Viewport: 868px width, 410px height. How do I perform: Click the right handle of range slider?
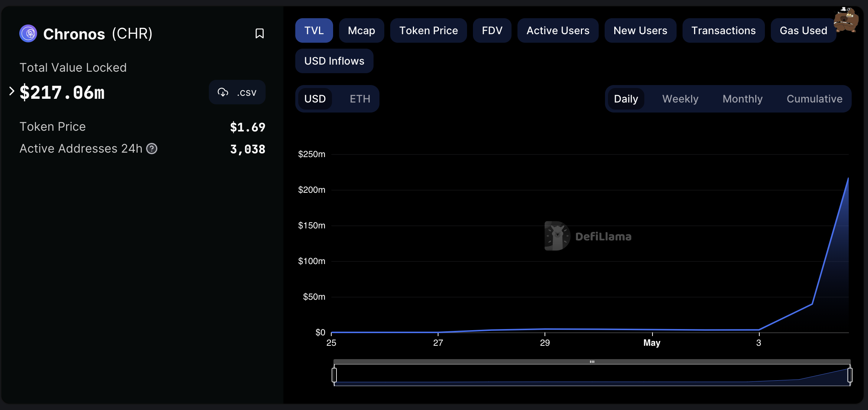click(850, 375)
